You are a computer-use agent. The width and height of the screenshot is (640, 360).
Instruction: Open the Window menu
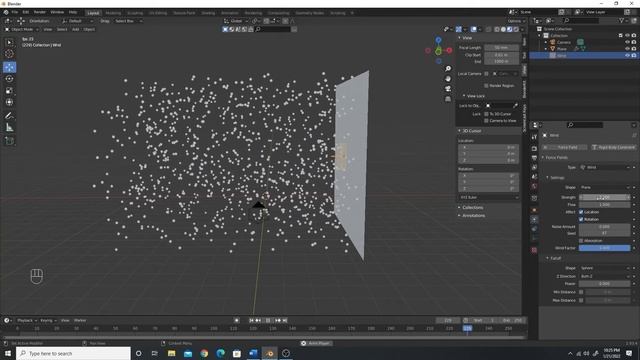[57, 12]
